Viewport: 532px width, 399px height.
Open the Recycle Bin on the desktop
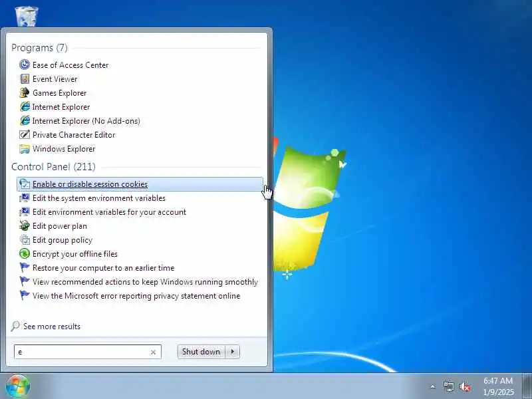pos(27,16)
